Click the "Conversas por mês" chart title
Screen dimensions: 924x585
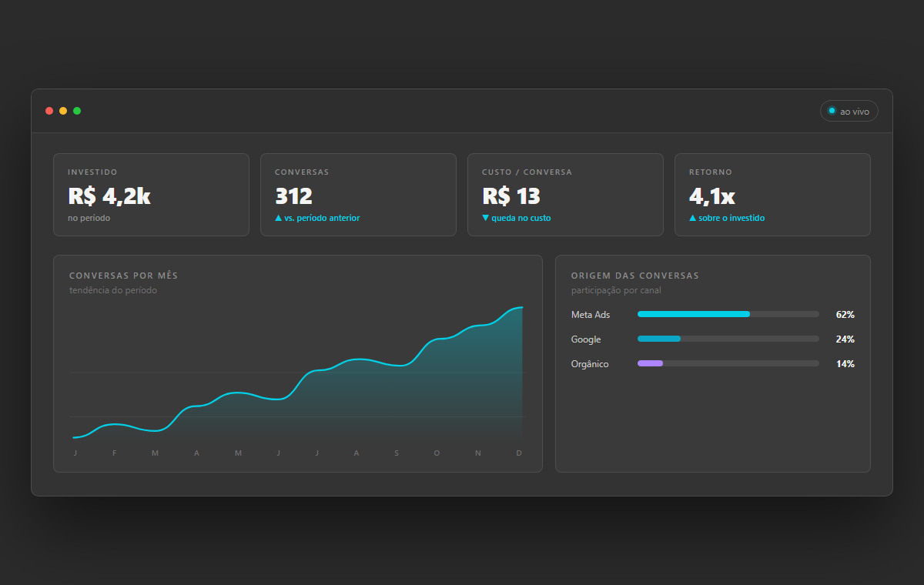[x=124, y=276]
